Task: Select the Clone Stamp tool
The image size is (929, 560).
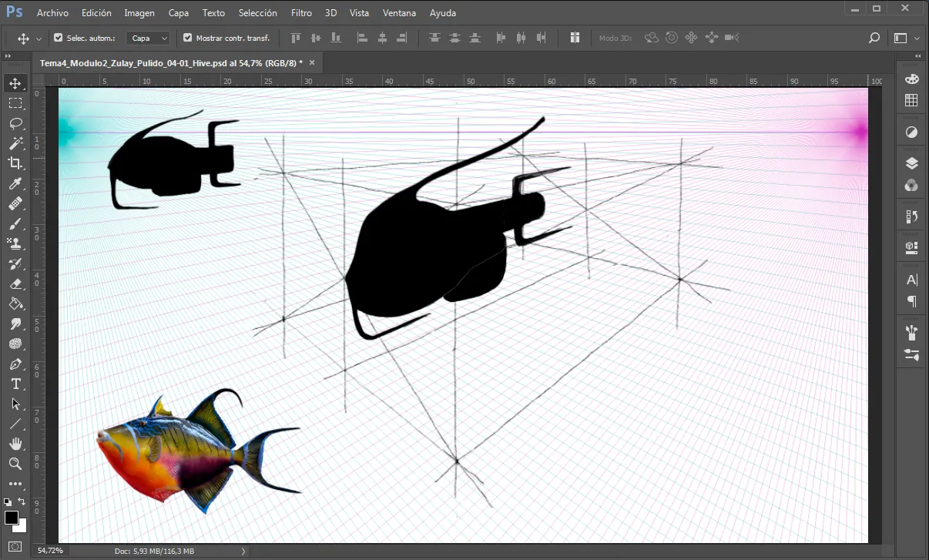Action: click(x=15, y=243)
